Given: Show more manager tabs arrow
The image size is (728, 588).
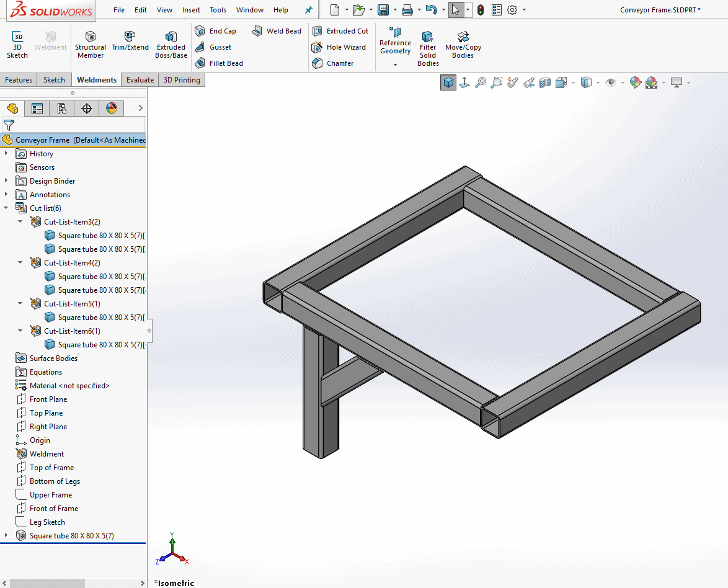Looking at the screenshot, I should click(x=140, y=108).
